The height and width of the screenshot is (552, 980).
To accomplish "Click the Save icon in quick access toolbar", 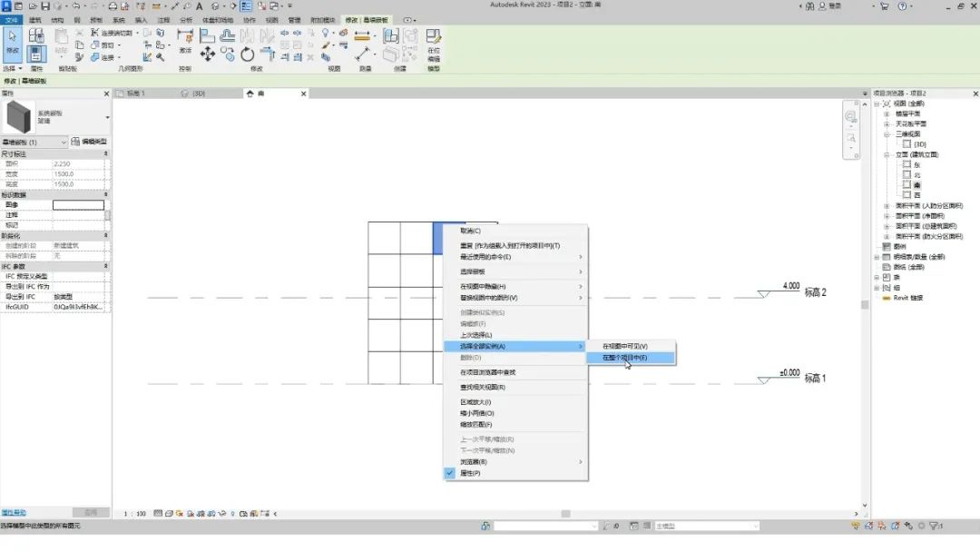I will point(44,6).
